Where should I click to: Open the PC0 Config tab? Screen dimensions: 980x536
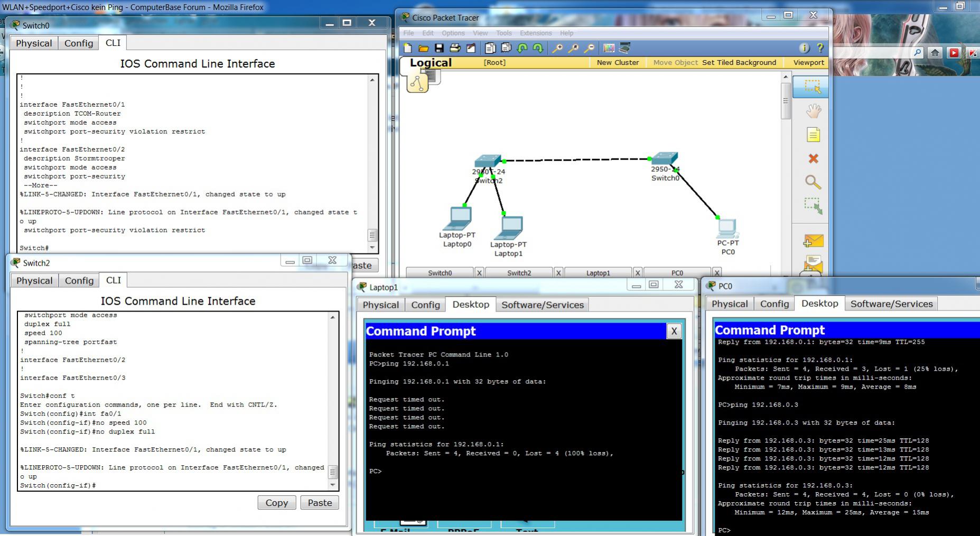774,304
